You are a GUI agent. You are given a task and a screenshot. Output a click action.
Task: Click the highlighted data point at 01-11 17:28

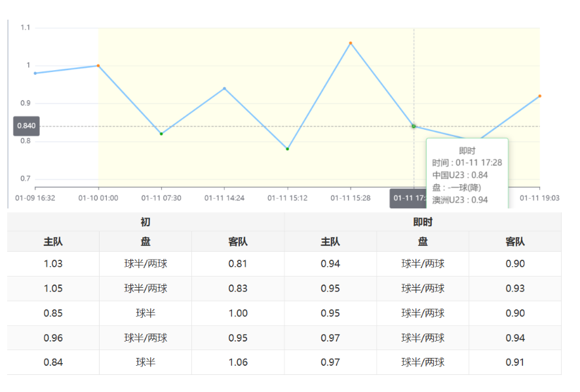coord(414,126)
